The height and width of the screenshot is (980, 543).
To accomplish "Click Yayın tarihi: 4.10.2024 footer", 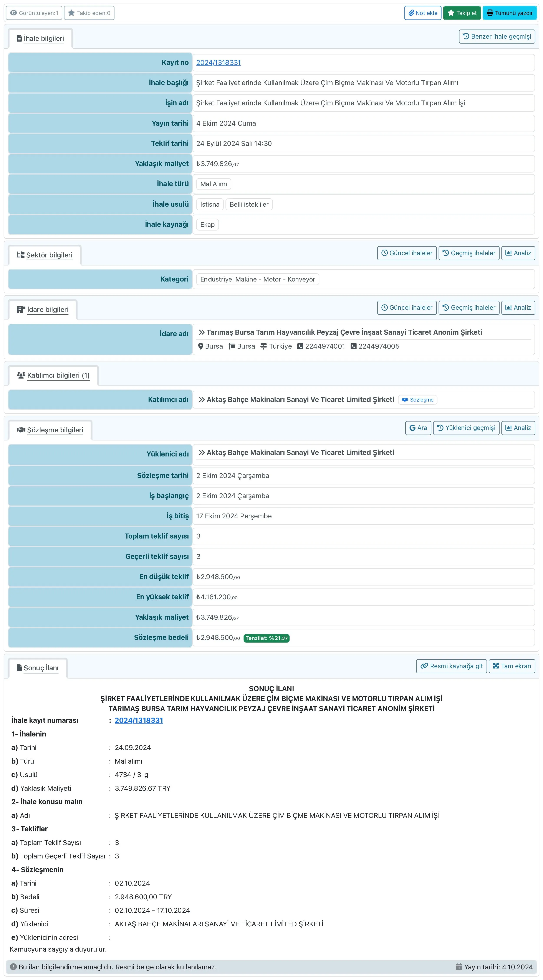I will tap(494, 967).
